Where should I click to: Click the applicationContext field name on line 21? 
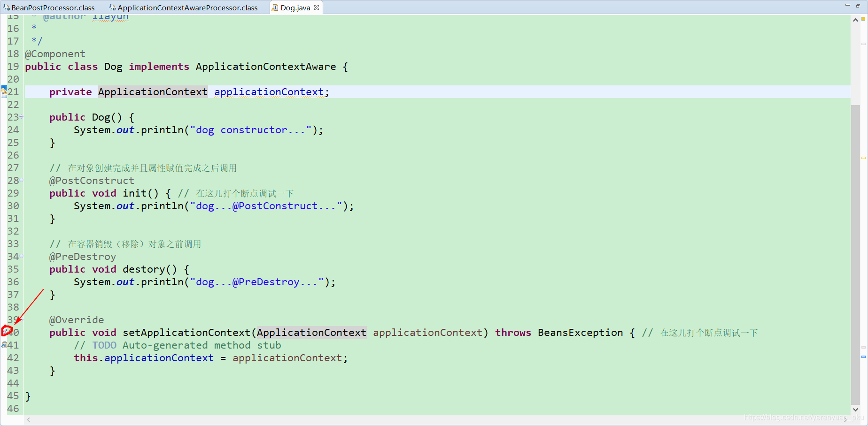pos(269,92)
